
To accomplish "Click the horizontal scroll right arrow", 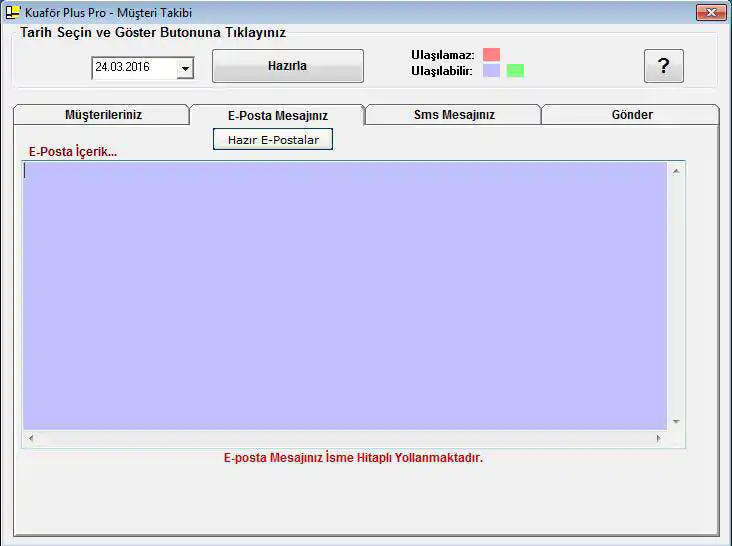I will [x=658, y=439].
